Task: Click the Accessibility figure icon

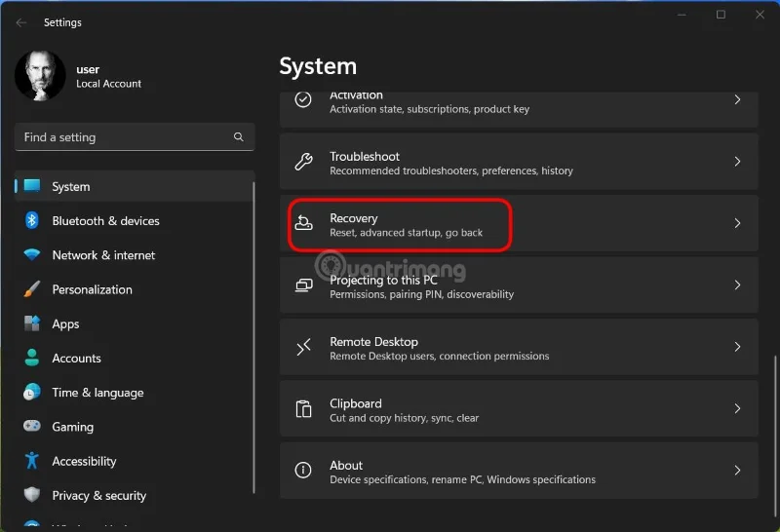Action: (x=32, y=461)
